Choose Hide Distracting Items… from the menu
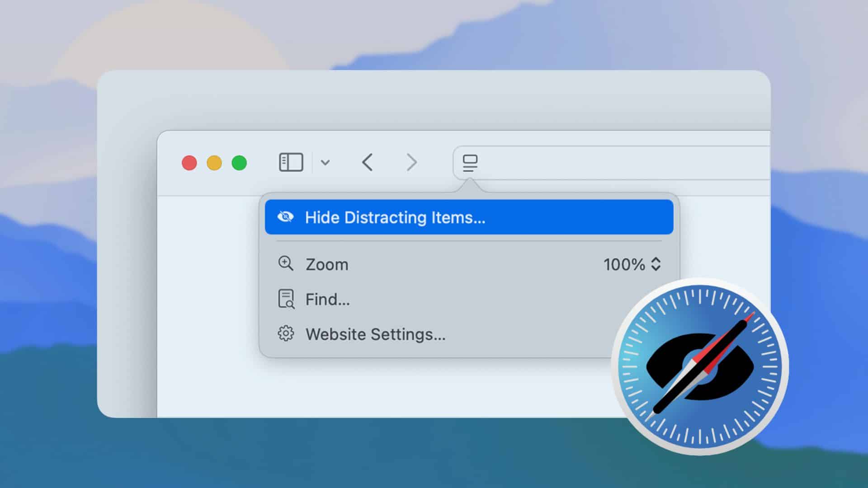 click(469, 217)
